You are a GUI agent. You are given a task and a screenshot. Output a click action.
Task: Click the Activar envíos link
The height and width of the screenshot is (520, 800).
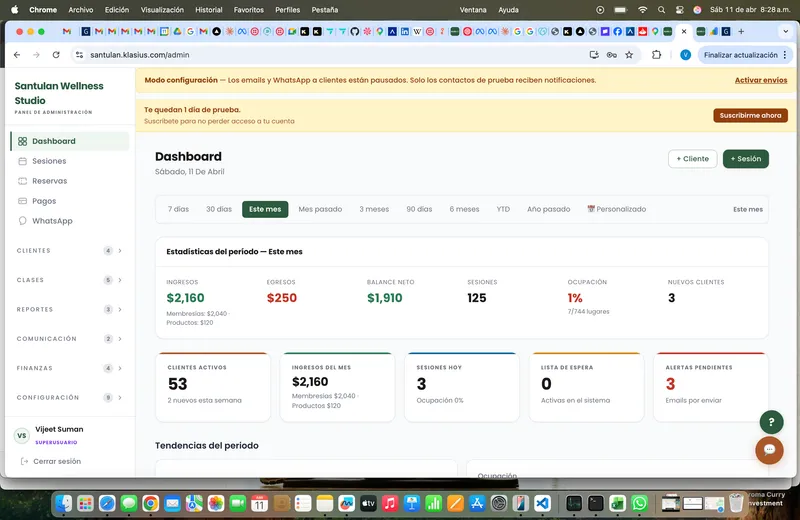point(761,80)
